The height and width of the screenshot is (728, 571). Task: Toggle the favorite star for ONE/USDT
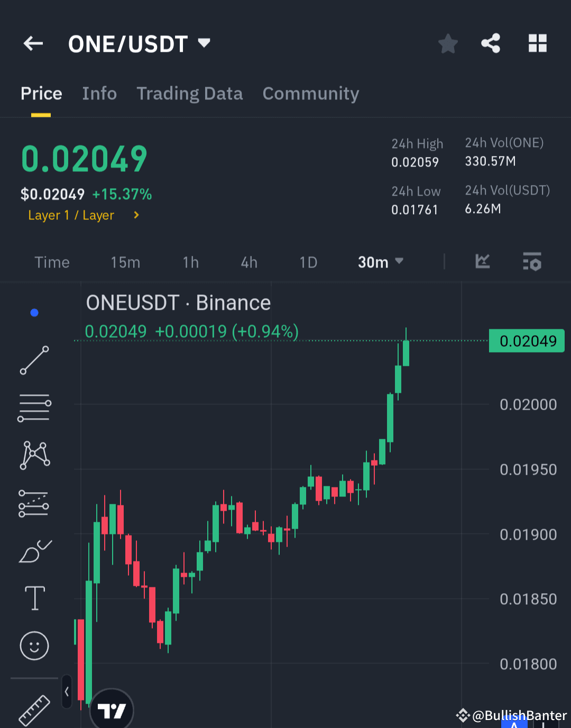pyautogui.click(x=448, y=43)
